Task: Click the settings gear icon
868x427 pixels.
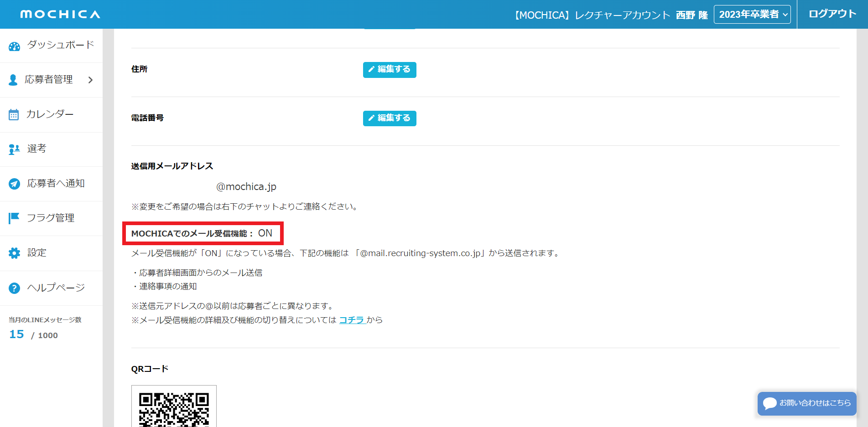Action: click(14, 253)
